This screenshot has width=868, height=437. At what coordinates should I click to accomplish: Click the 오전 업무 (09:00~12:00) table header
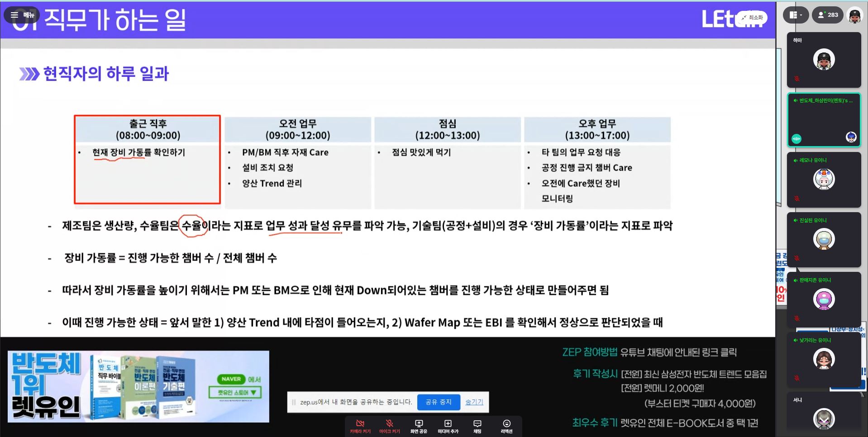(x=298, y=129)
